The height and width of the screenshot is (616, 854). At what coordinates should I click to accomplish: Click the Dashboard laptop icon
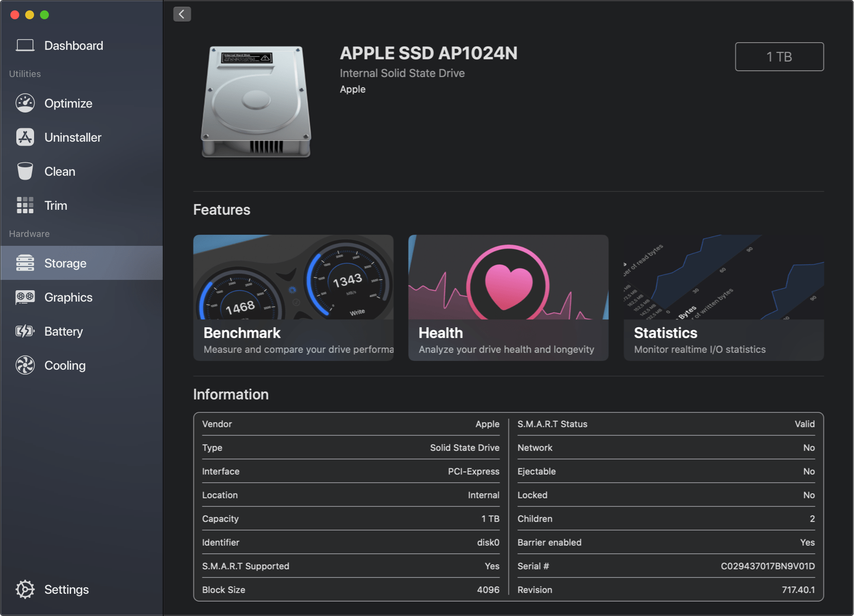25,45
